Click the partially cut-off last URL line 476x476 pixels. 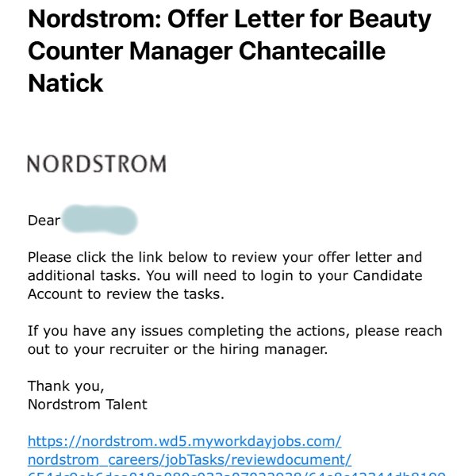pos(236,474)
